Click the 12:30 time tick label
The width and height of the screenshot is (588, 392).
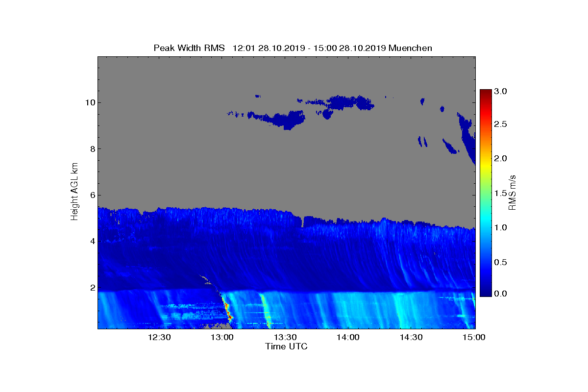(159, 337)
